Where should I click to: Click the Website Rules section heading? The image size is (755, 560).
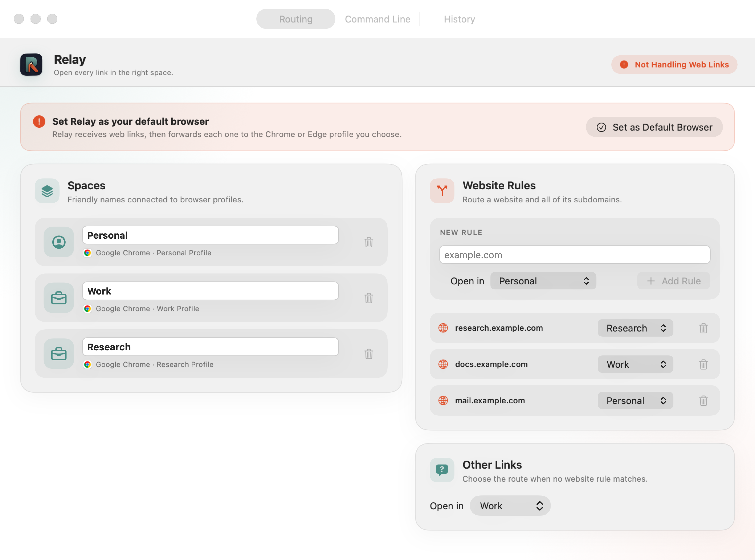click(499, 185)
